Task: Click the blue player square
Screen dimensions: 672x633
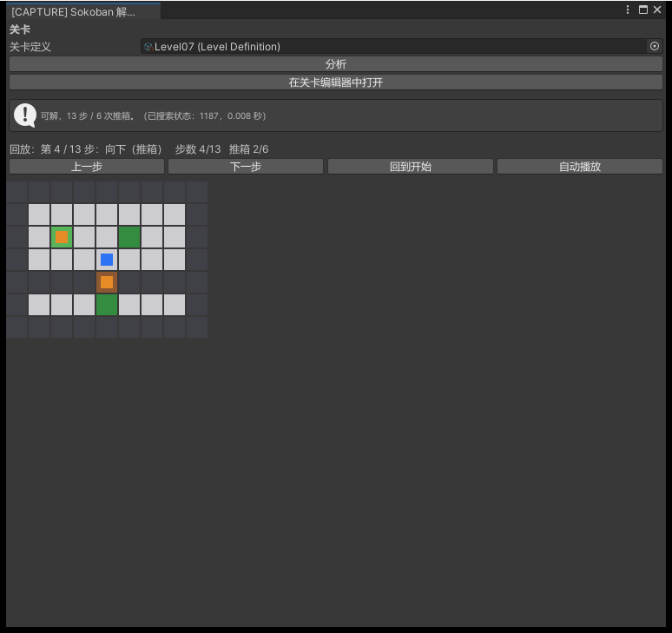Action: [107, 260]
